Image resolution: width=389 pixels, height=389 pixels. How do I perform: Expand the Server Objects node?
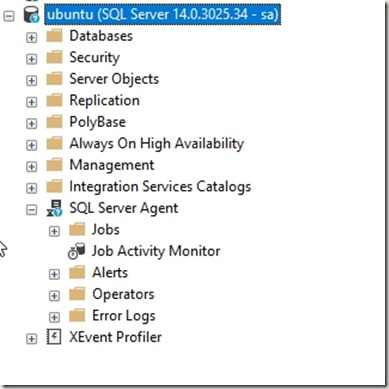[x=31, y=81]
